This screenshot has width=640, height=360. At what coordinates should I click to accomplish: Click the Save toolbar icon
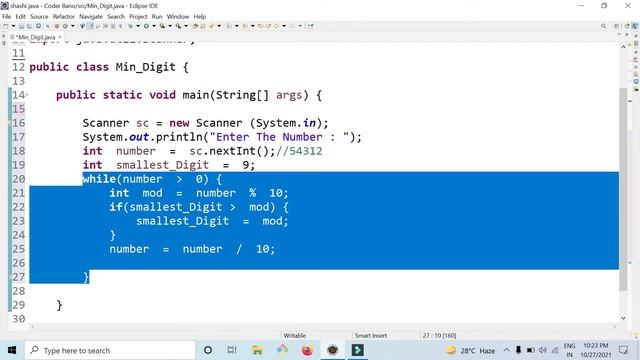click(x=21, y=26)
